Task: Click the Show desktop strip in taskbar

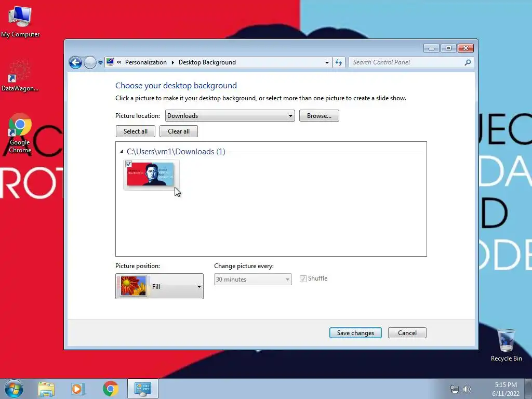Action: (528, 389)
